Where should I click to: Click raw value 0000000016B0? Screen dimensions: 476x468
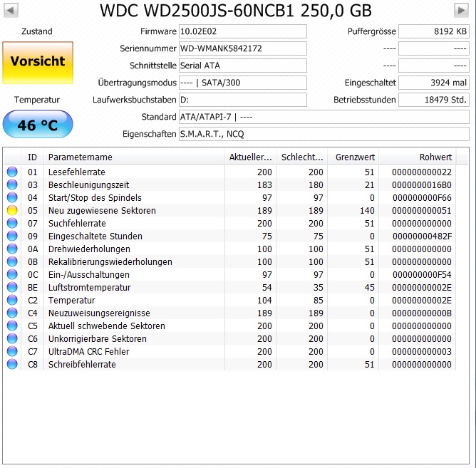(422, 184)
